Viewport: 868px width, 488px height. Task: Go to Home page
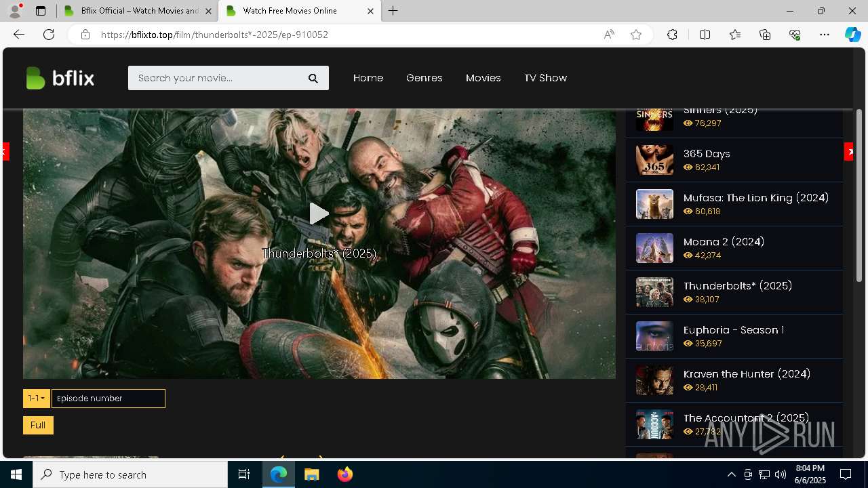click(368, 78)
